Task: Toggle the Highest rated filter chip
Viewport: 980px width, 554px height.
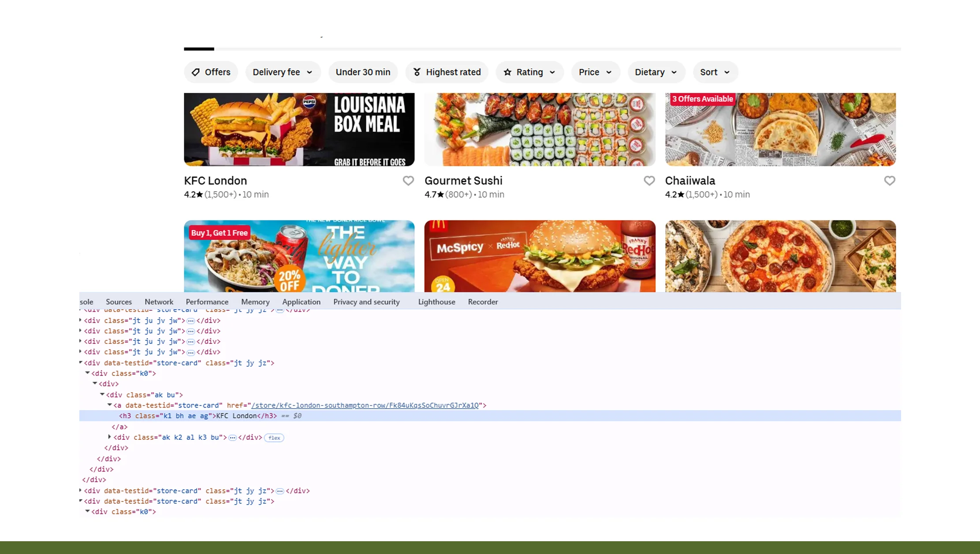Action: point(453,72)
